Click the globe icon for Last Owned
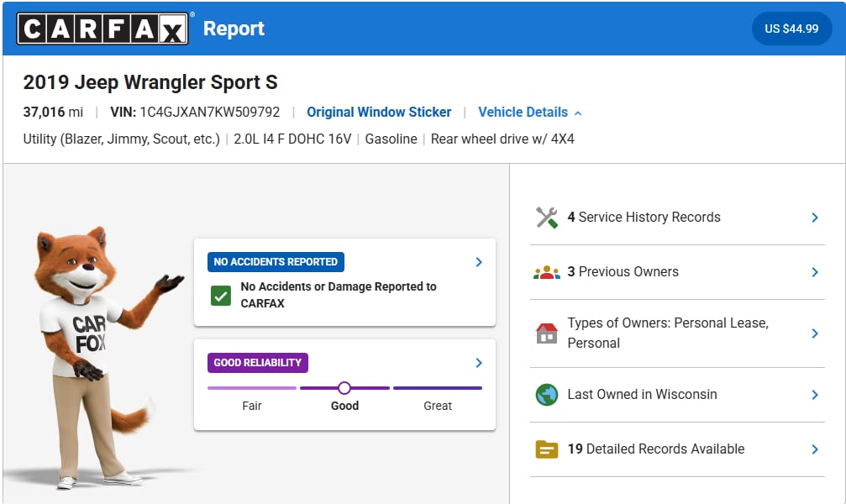 click(547, 395)
